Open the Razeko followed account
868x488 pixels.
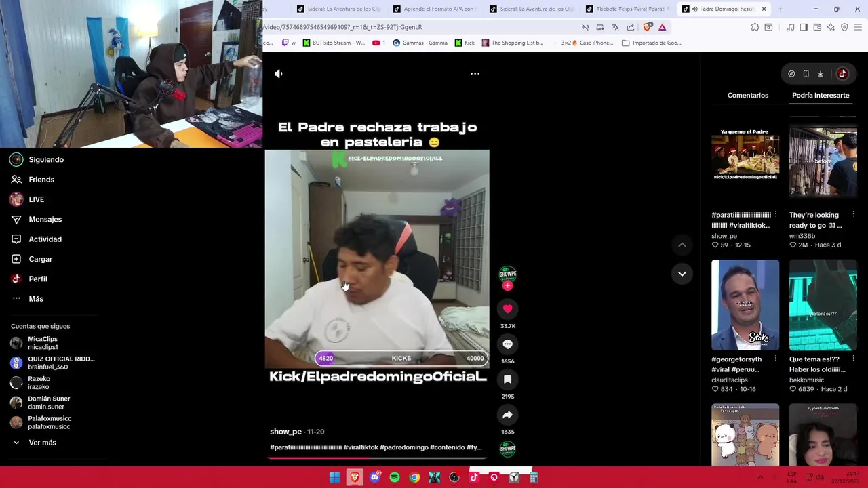point(31,383)
